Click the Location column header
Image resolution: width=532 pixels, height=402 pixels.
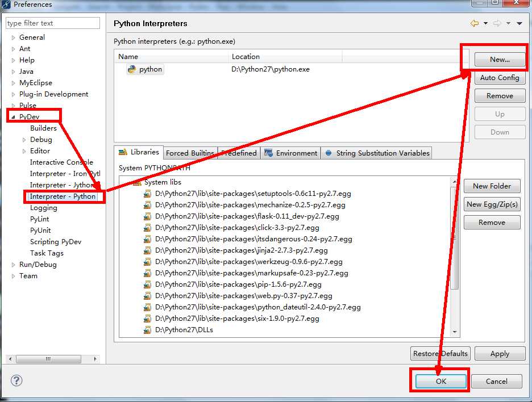coord(285,57)
